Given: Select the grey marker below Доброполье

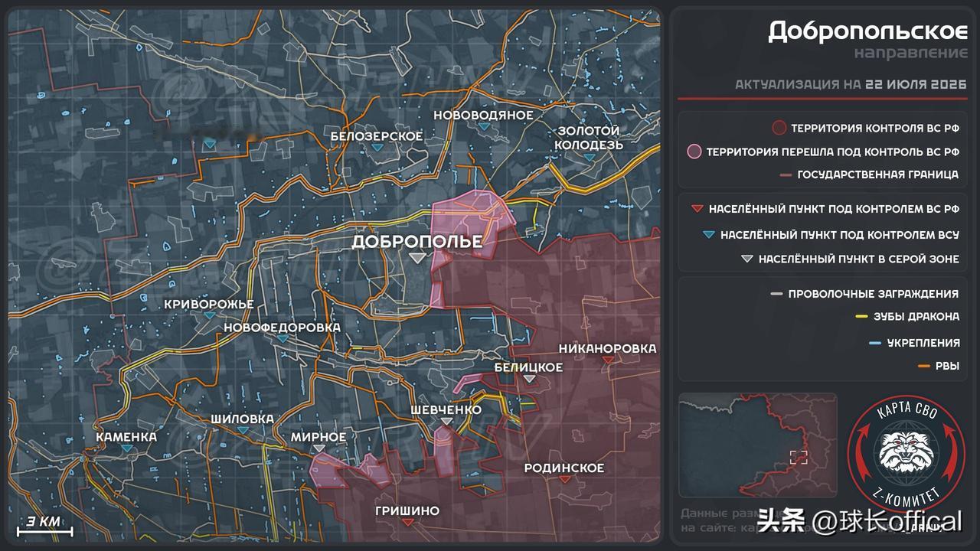Looking at the screenshot, I should click(417, 259).
